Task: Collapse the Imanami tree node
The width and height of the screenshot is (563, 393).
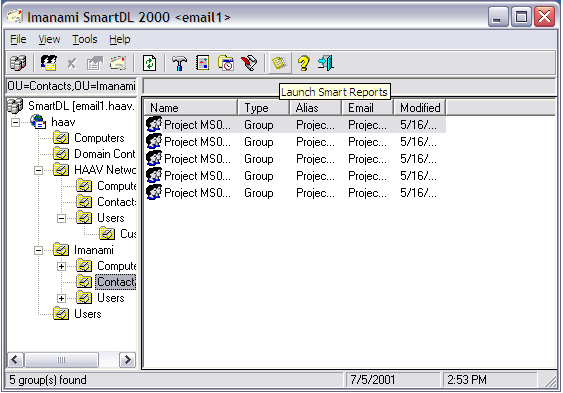Action: [38, 251]
